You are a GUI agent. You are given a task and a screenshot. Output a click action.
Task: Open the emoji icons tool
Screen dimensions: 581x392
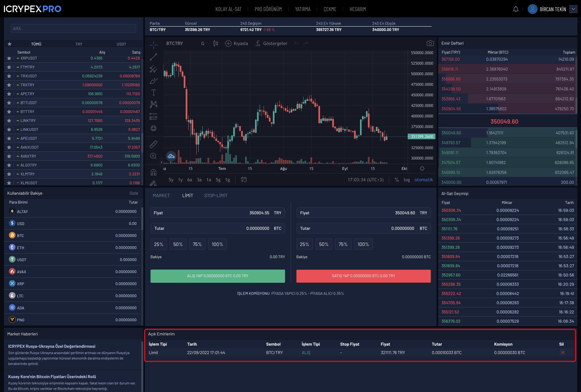[154, 128]
